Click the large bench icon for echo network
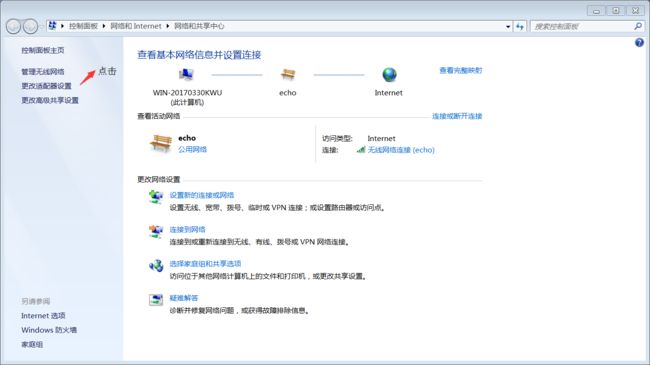This screenshot has width=650, height=365. tap(161, 144)
